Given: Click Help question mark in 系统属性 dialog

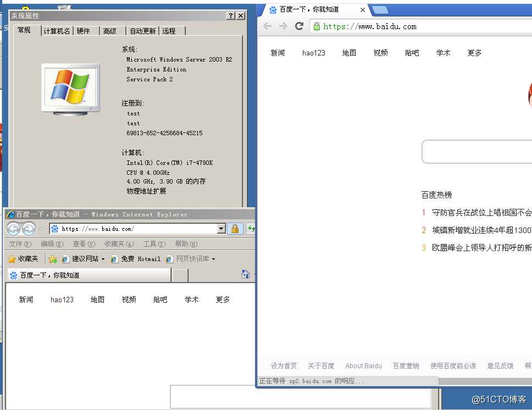Looking at the screenshot, I should [231, 15].
